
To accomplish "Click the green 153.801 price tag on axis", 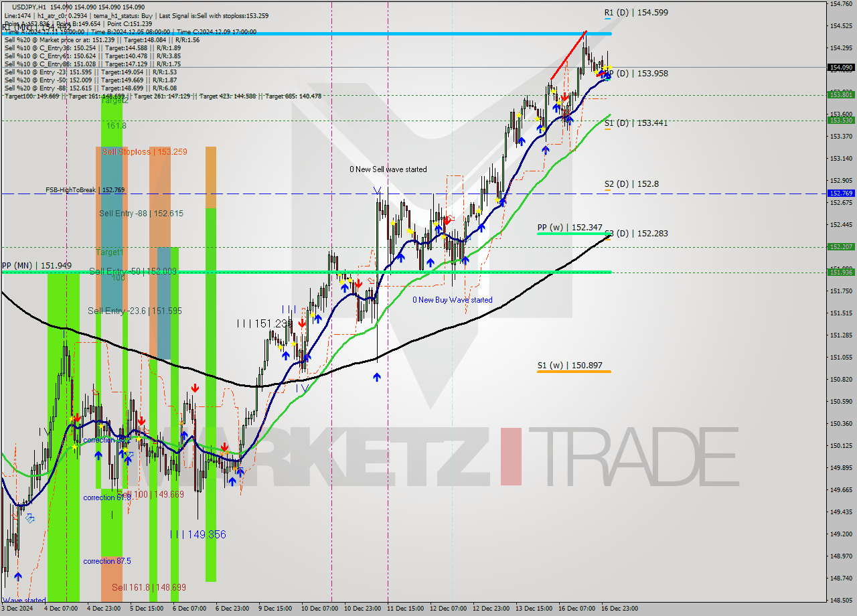I will point(842,95).
